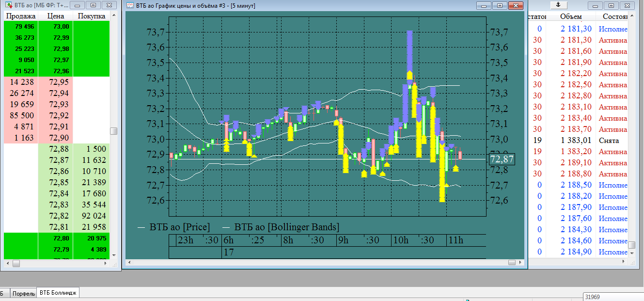Select the buy volume 35 544 cell
644x301 pixels.
coord(92,205)
